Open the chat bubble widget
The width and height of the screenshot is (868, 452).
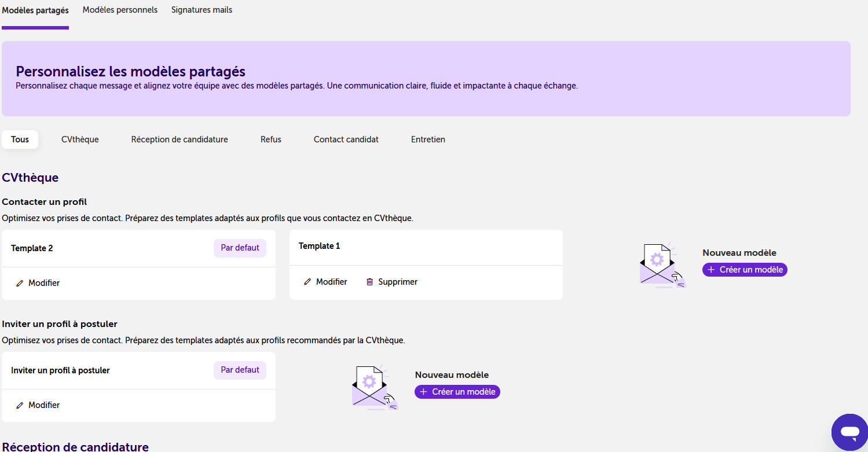[x=849, y=432]
